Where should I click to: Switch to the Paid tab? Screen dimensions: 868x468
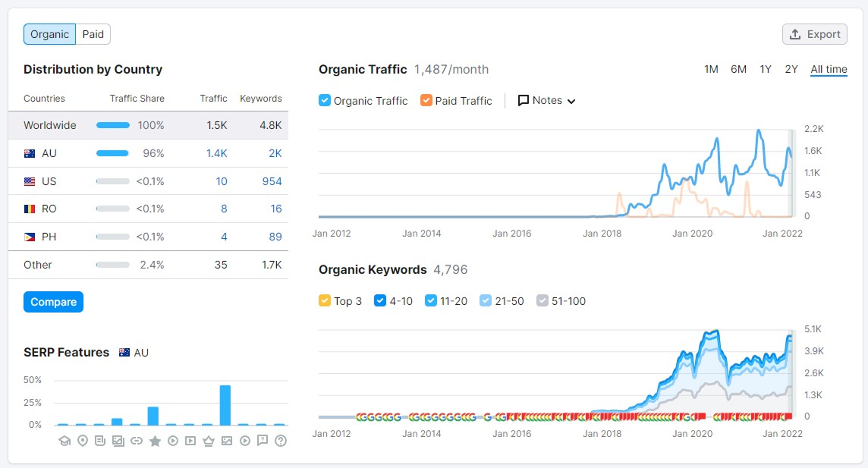93,34
